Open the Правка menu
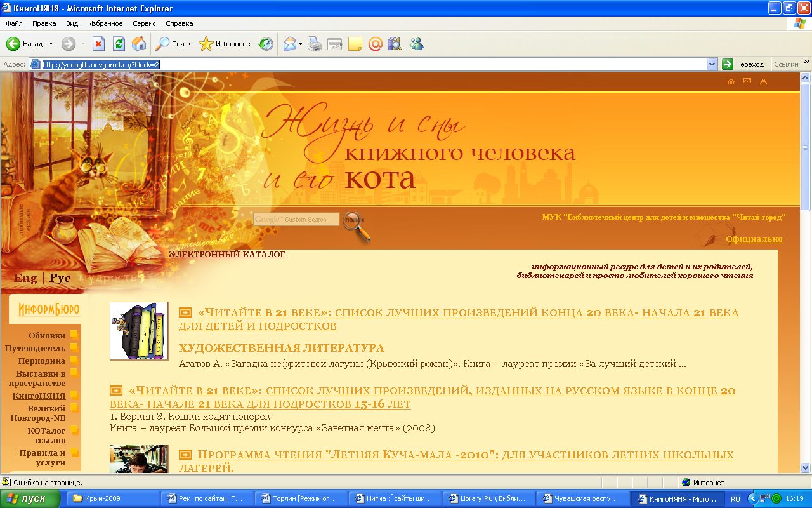Image resolution: width=812 pixels, height=508 pixels. coord(44,23)
